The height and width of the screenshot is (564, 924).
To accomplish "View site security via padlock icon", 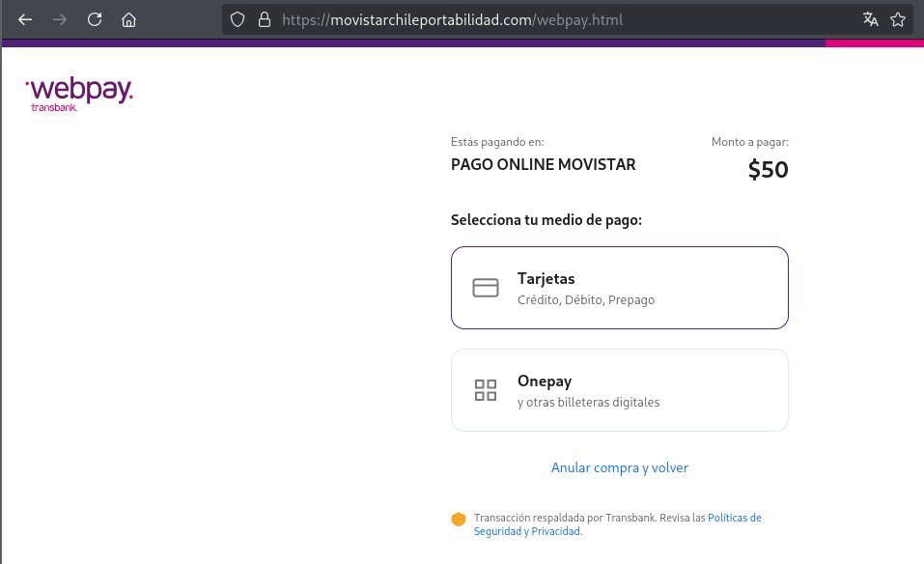I will (x=265, y=19).
